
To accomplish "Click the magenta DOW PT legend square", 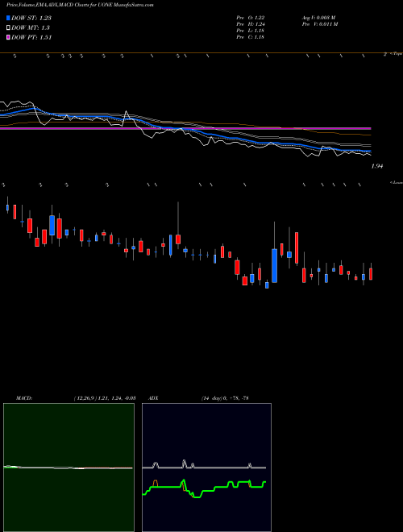I will [9, 38].
